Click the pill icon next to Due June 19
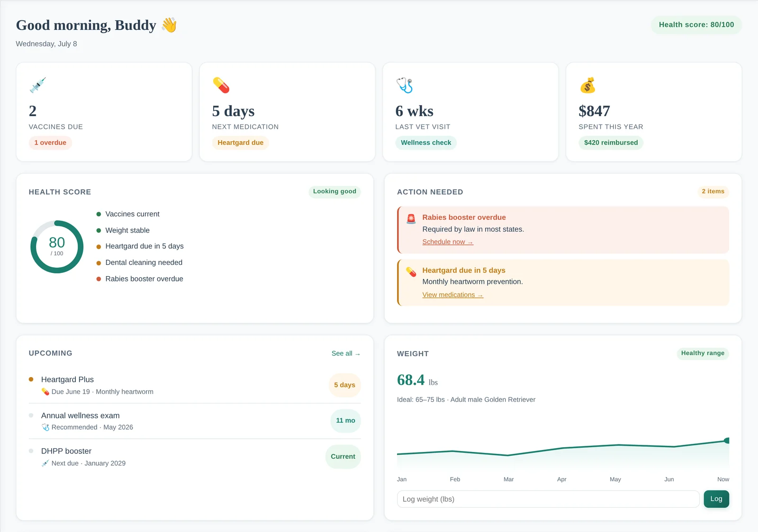 [x=45, y=392]
